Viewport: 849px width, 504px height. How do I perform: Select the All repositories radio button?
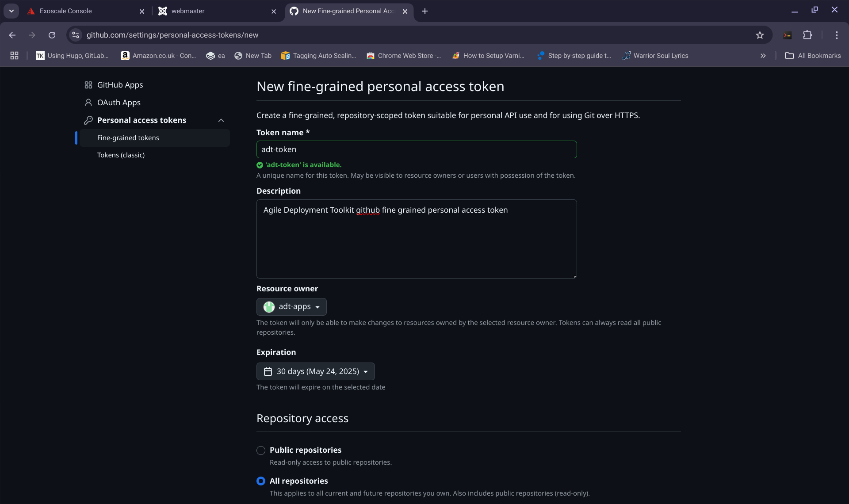261,481
